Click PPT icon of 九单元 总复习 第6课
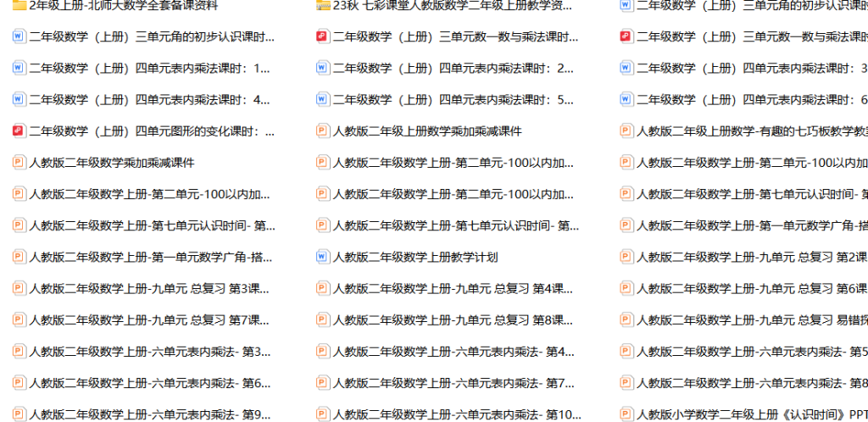Image resolution: width=868 pixels, height=422 pixels. tap(626, 288)
